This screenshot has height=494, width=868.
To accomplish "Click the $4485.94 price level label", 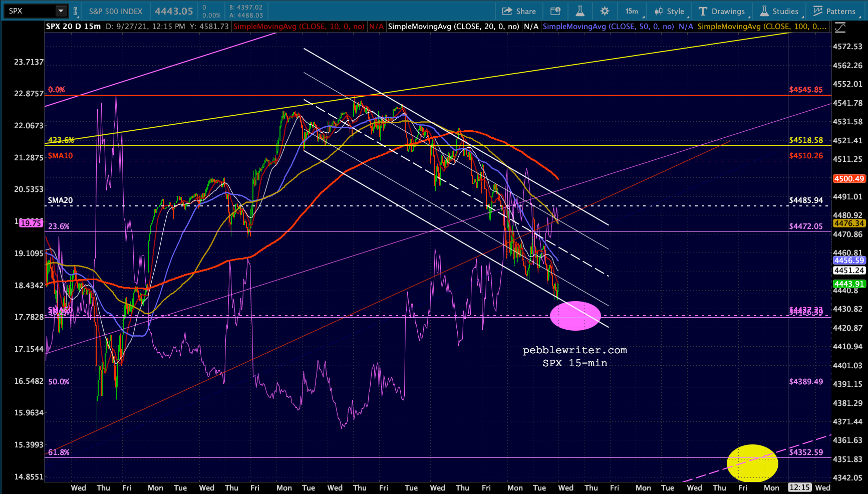I will [x=806, y=200].
